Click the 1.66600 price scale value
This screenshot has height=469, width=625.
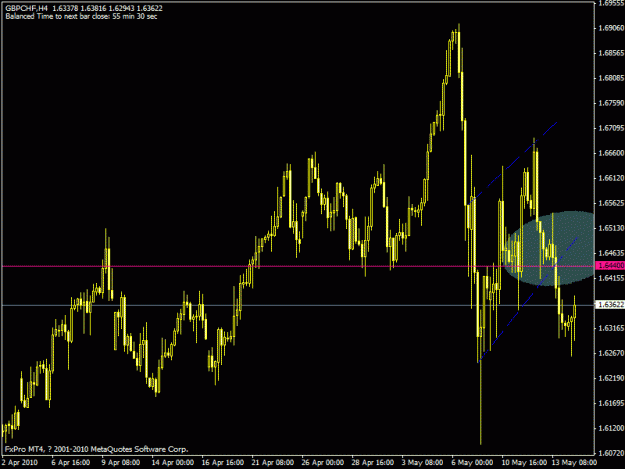(611, 153)
